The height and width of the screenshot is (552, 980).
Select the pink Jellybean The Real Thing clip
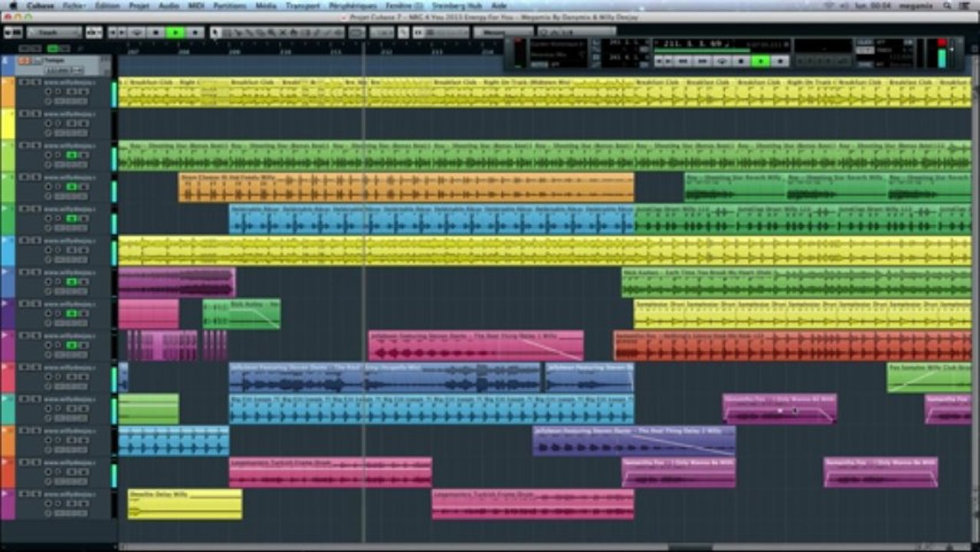[476, 346]
